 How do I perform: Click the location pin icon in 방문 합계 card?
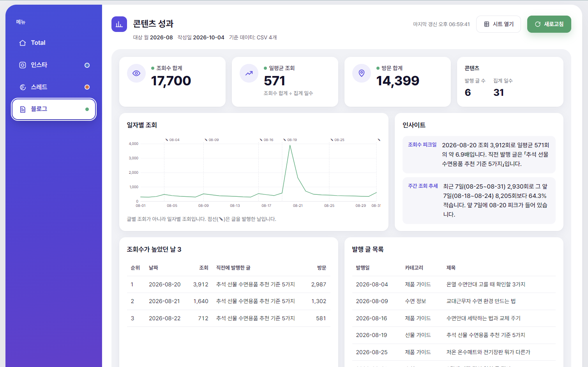coord(362,73)
